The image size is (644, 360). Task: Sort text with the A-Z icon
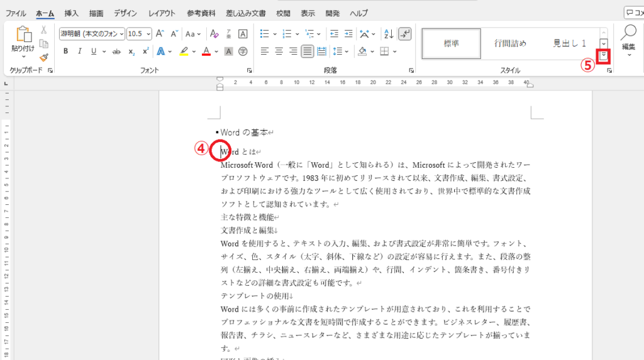388,34
